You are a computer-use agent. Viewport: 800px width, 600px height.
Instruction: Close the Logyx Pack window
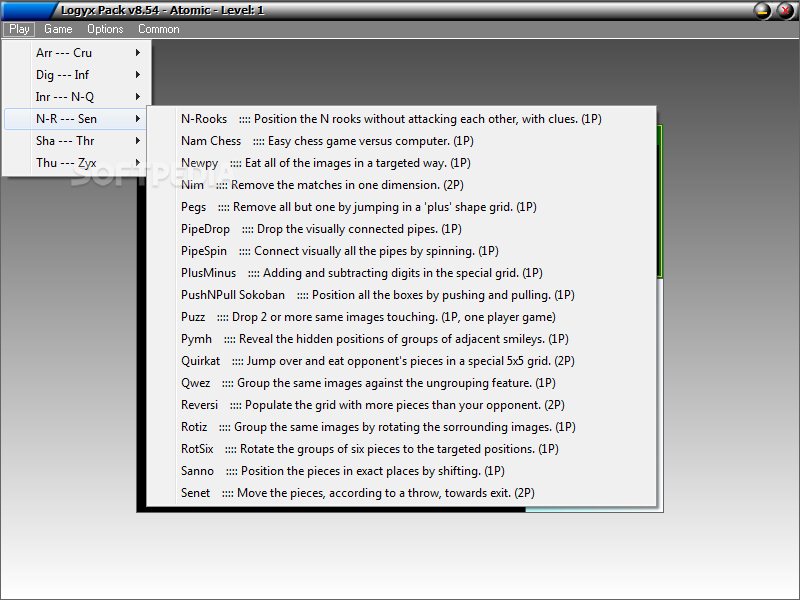coord(786,10)
